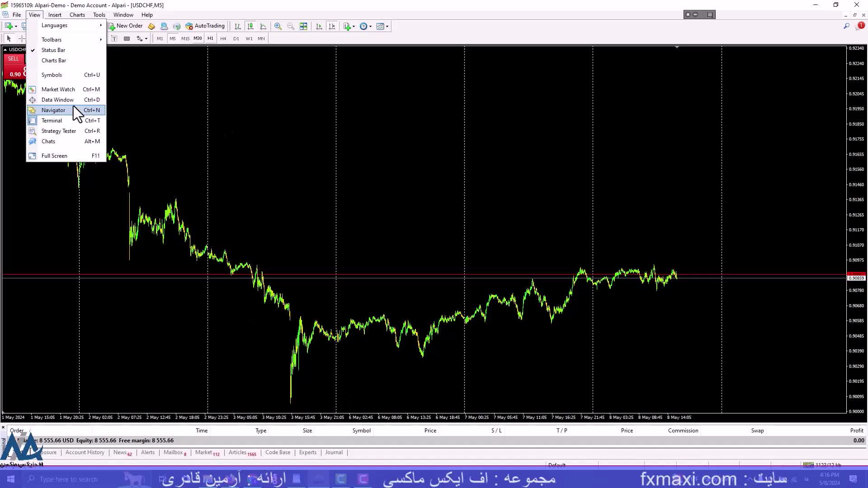The width and height of the screenshot is (868, 488).
Task: Toggle the Chart Shift icon
Action: pyautogui.click(x=332, y=26)
